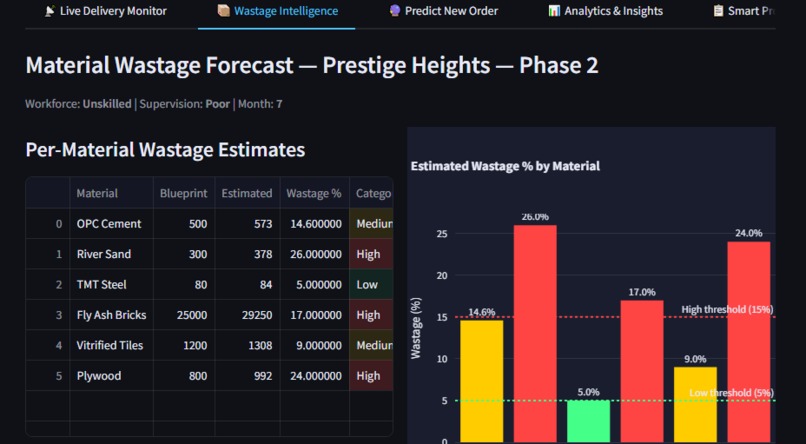Select the TMT Steel cell
The width and height of the screenshot is (806, 444).
click(112, 284)
